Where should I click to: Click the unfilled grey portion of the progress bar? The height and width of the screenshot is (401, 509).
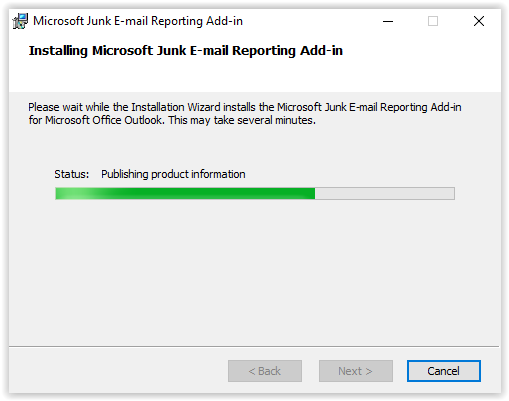(x=385, y=193)
